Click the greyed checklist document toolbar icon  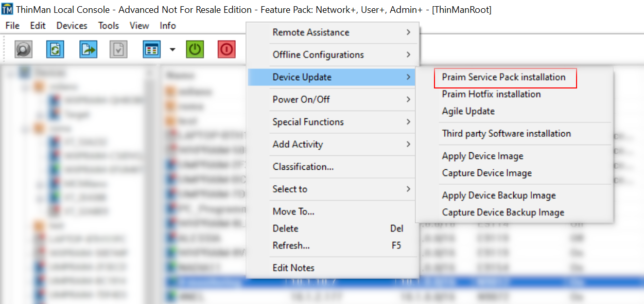[118, 49]
